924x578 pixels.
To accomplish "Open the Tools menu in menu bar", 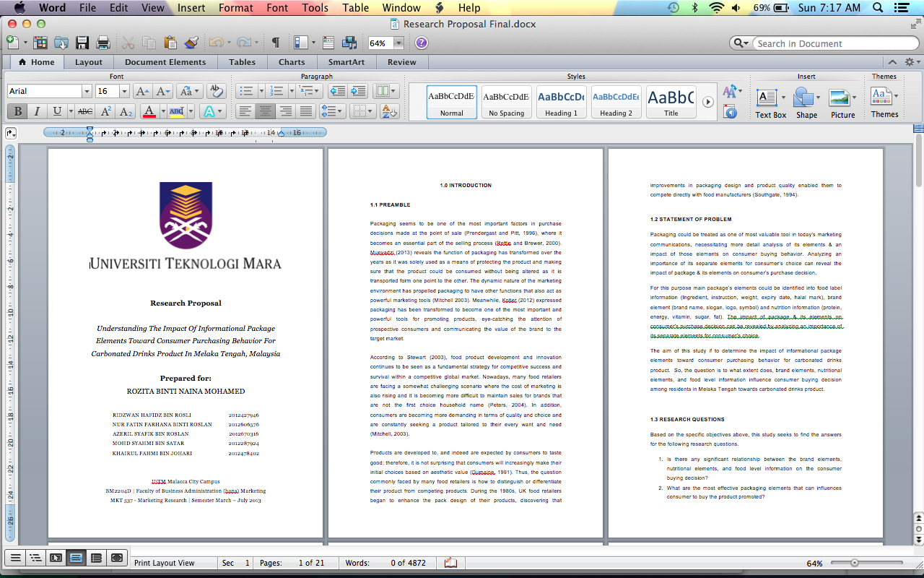I will click(315, 8).
